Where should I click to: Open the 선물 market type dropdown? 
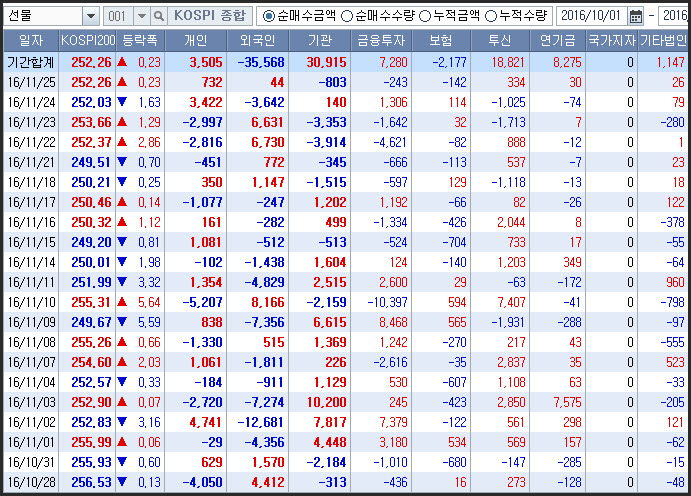pos(90,17)
